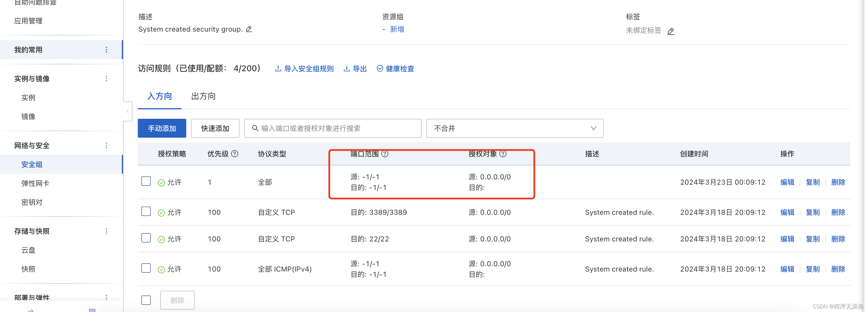The image size is (868, 312).
Task: Click the 手动添加 button
Action: click(x=162, y=128)
